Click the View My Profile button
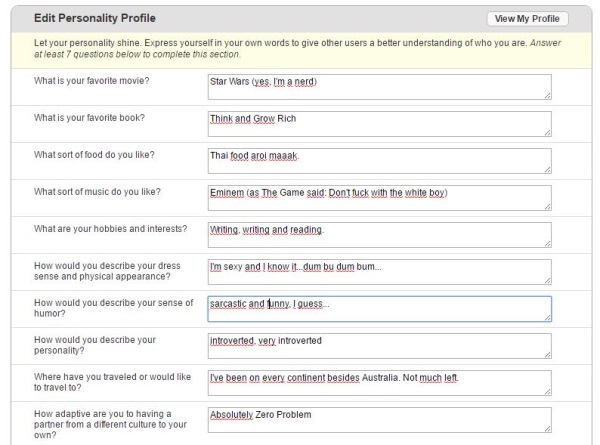The width and height of the screenshot is (600, 445). (527, 19)
